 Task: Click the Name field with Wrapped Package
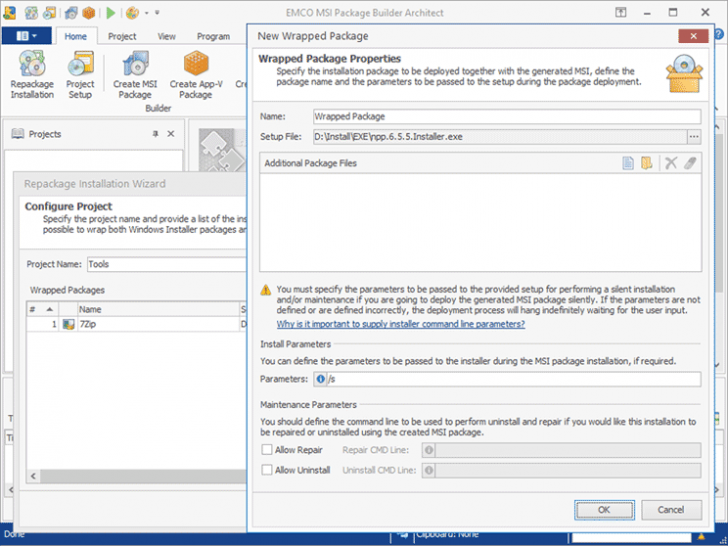point(507,117)
